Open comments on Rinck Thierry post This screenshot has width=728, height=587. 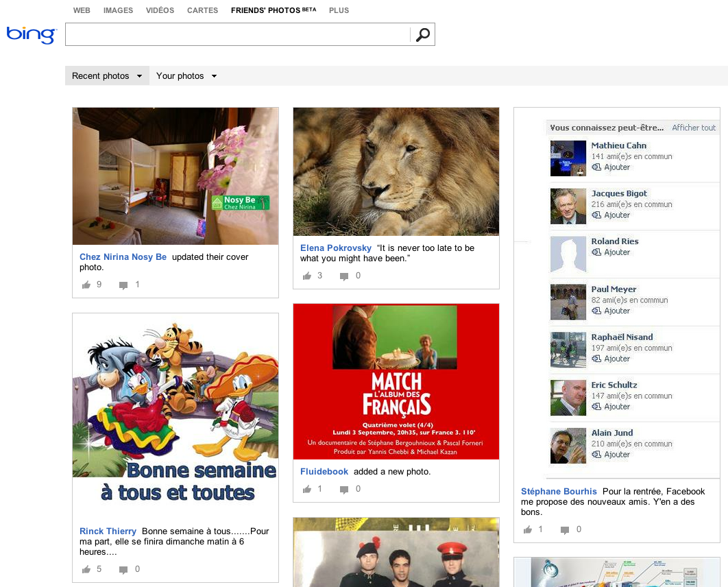[123, 570]
